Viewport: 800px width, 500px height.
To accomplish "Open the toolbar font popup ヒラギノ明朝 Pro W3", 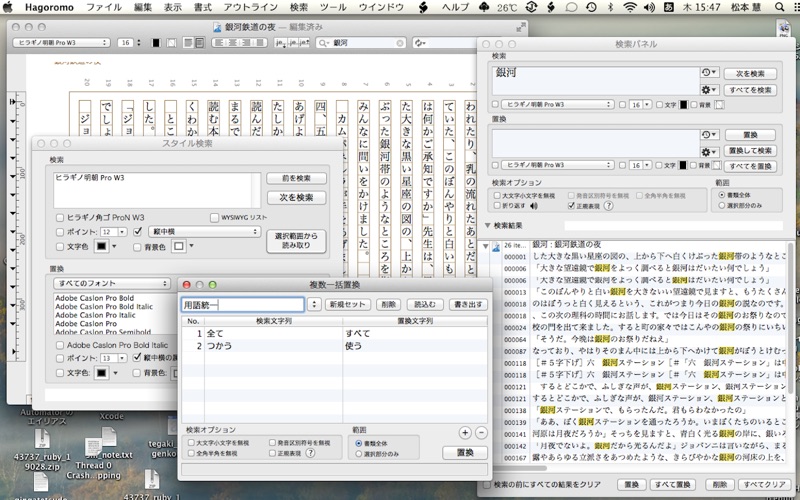I will [x=61, y=43].
